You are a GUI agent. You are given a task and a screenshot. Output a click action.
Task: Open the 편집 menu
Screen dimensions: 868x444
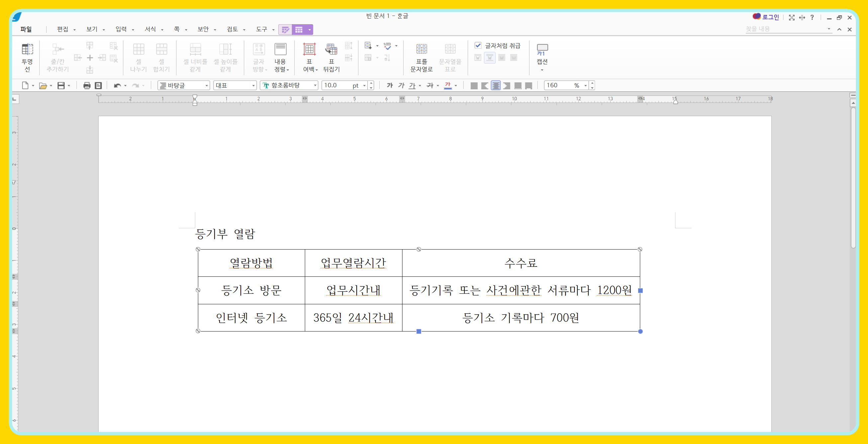click(63, 29)
